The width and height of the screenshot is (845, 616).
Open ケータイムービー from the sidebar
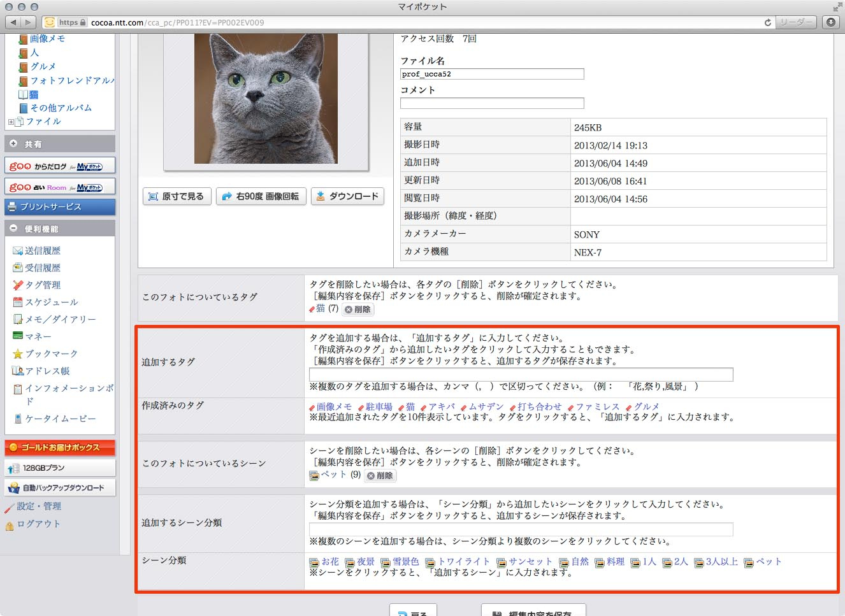[46, 419]
